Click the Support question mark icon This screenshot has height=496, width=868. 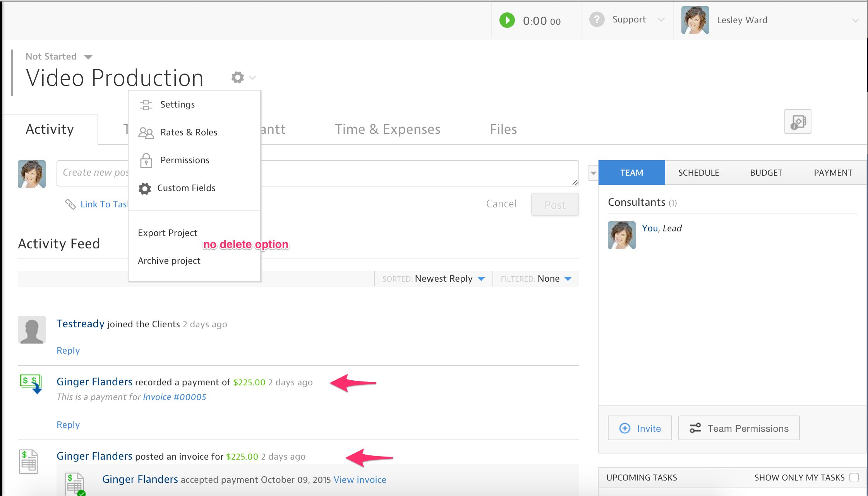597,19
